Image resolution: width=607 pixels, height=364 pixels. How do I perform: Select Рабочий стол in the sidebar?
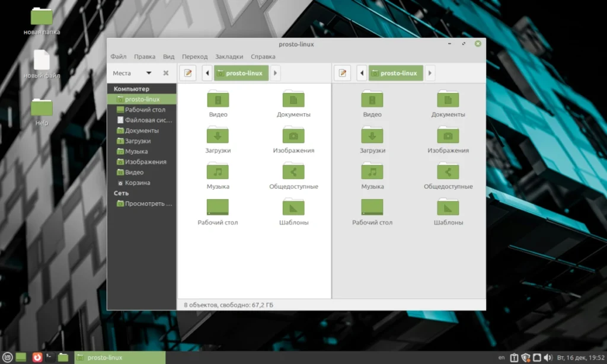[142, 110]
